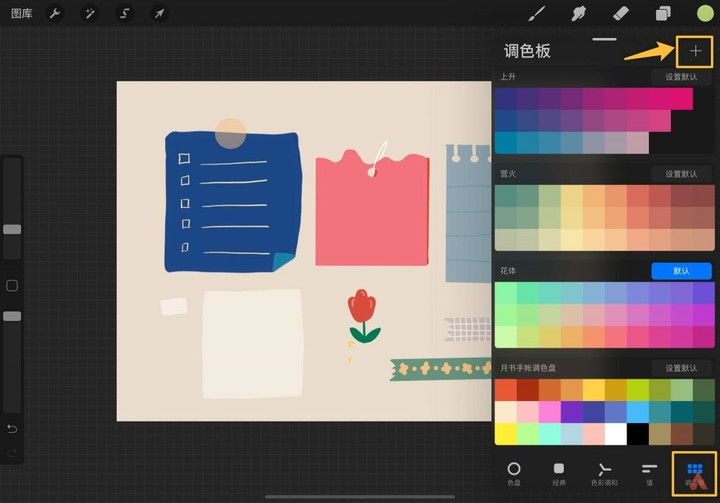Tap the green active color circle
The image size is (720, 503).
tap(705, 13)
